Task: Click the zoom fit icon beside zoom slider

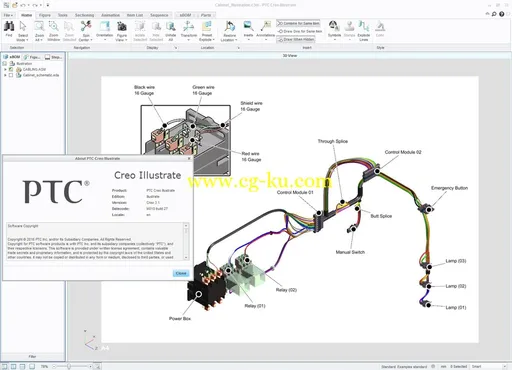Action: tap(97, 366)
